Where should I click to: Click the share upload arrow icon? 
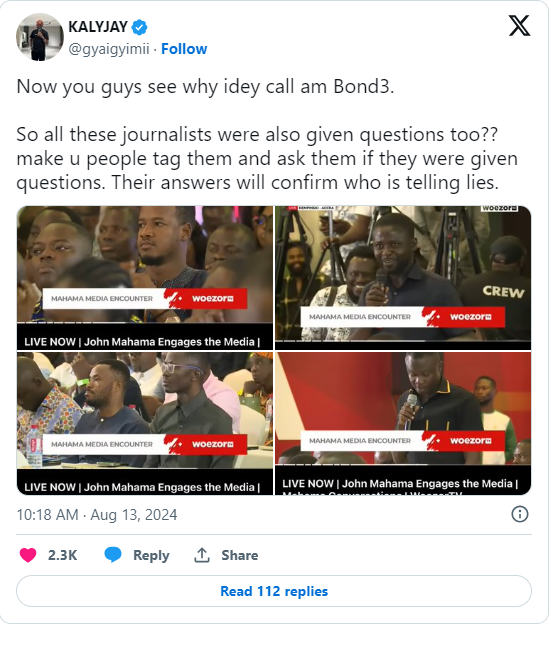pos(202,555)
